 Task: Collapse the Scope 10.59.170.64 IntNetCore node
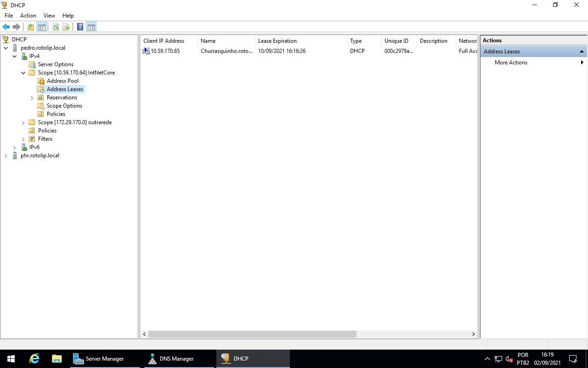pyautogui.click(x=23, y=72)
